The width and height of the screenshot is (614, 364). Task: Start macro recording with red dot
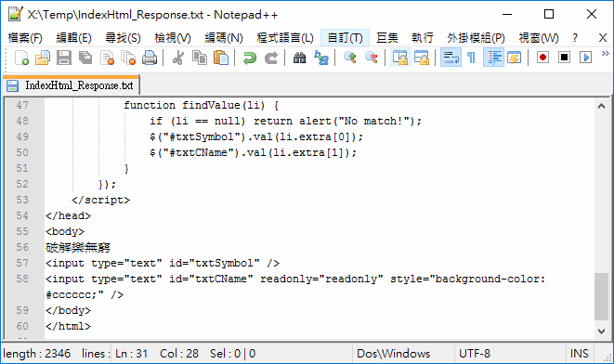click(x=542, y=58)
